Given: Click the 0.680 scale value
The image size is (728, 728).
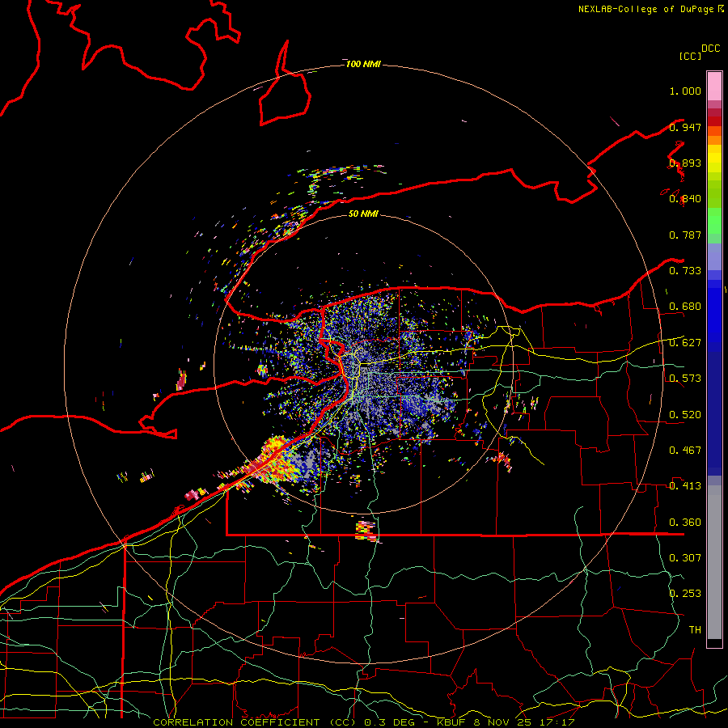Looking at the screenshot, I should coord(685,307).
